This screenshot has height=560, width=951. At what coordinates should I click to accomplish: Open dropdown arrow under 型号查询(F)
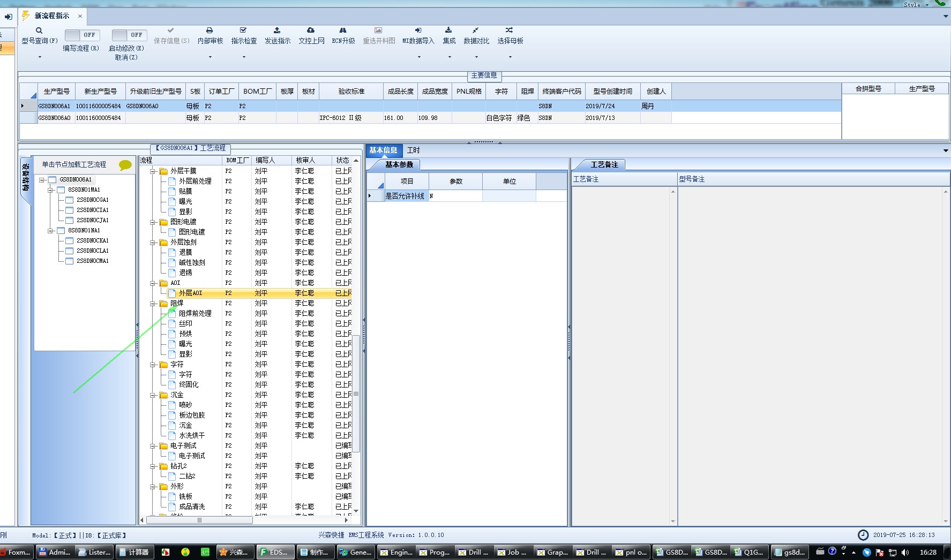[x=40, y=57]
